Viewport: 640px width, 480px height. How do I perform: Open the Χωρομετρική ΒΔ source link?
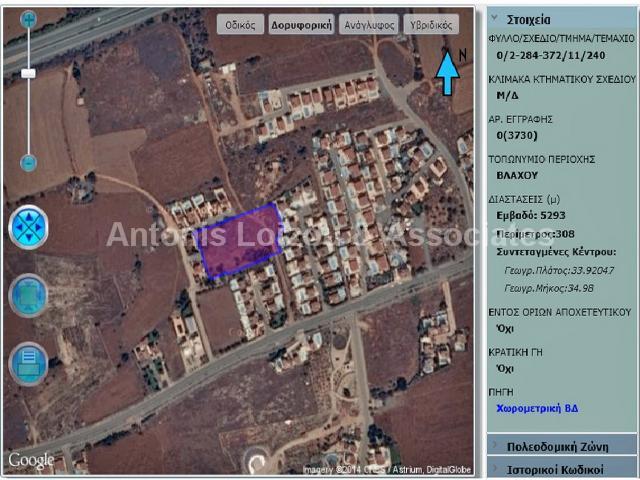click(x=537, y=408)
